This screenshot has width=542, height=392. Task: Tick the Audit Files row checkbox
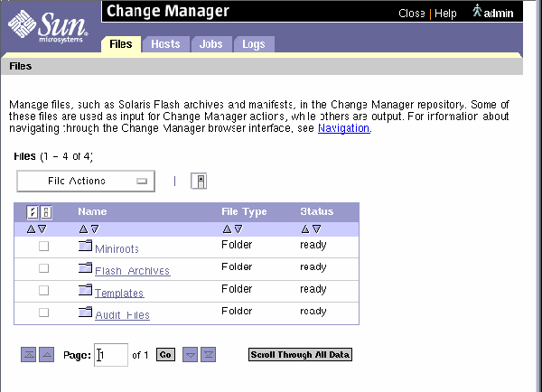coord(43,313)
